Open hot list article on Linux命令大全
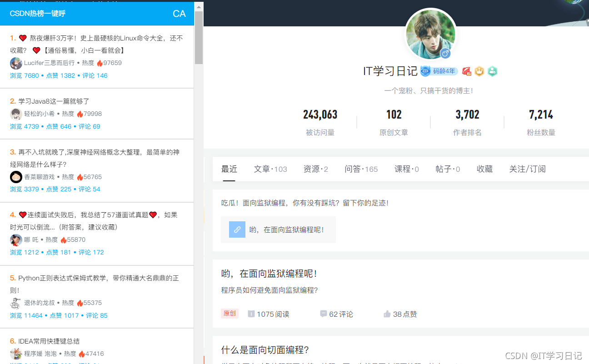The width and height of the screenshot is (589, 364). [96, 44]
